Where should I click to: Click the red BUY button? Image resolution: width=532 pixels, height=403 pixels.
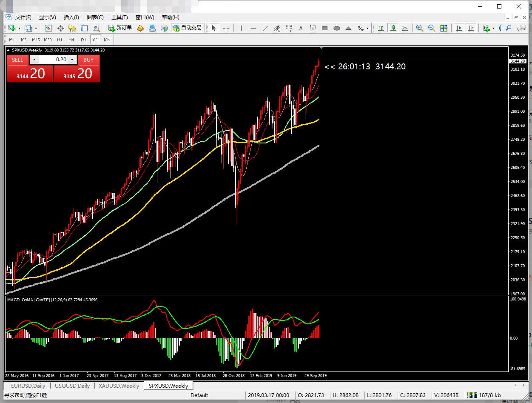click(x=88, y=60)
